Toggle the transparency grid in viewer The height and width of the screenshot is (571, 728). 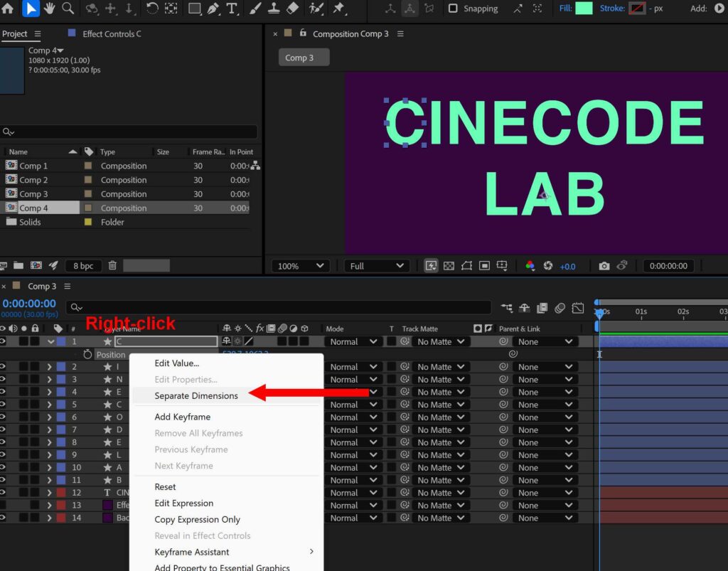(449, 266)
